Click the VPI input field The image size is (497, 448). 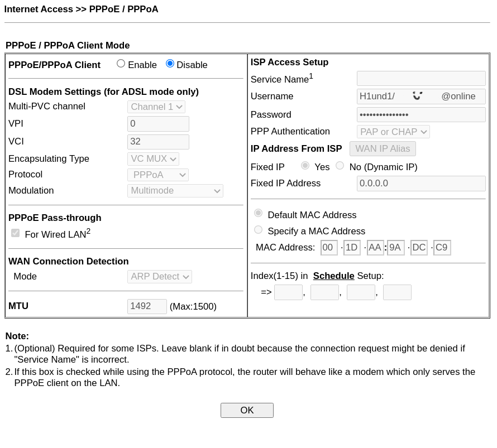point(158,123)
